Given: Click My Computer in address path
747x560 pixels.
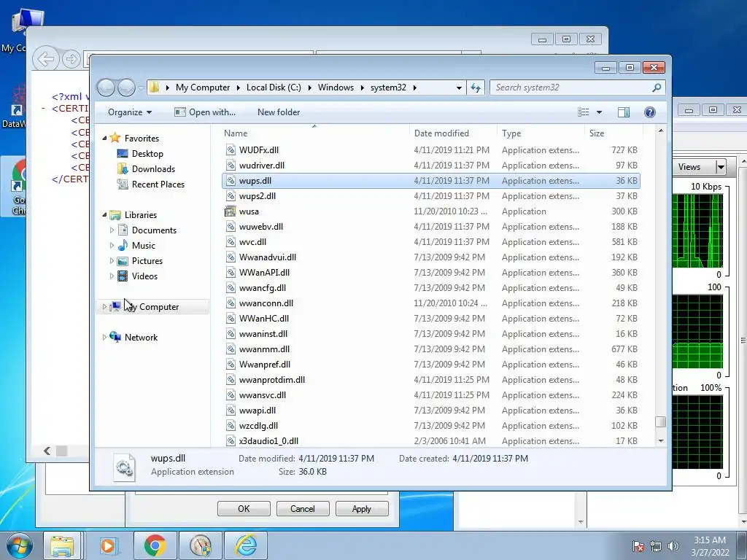Looking at the screenshot, I should pos(203,87).
